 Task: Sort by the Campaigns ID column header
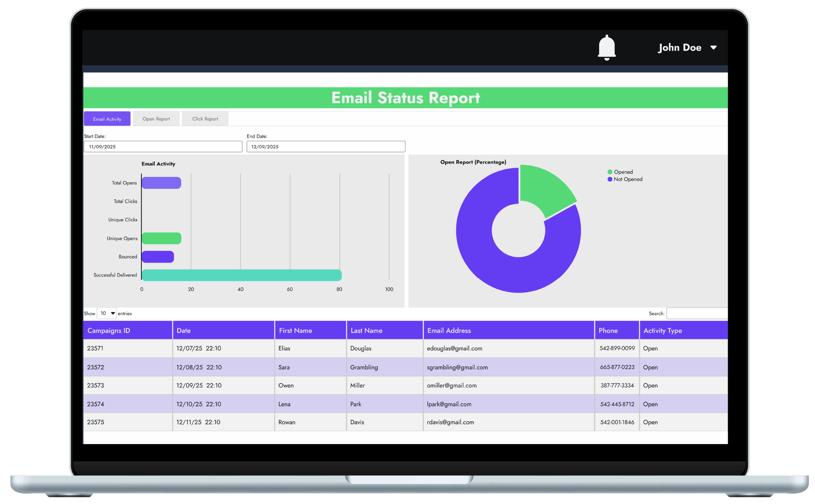[109, 330]
